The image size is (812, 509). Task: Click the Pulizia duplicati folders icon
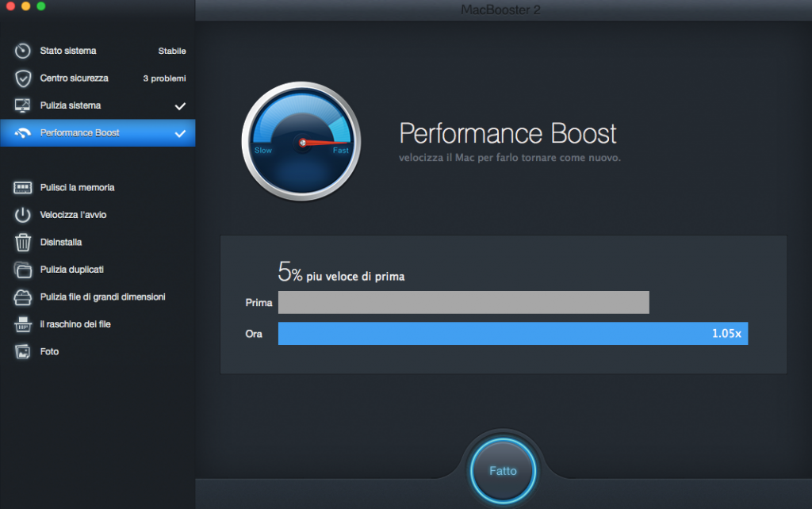23,270
